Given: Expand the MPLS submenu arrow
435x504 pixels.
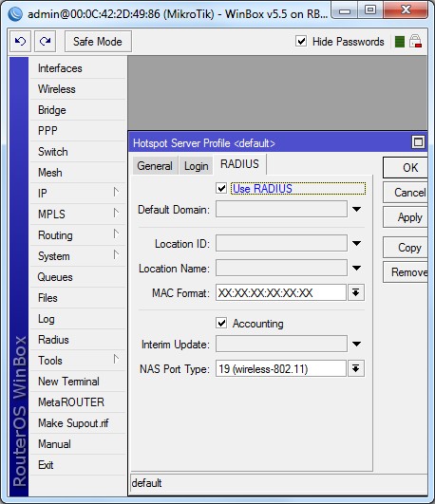Looking at the screenshot, I should pyautogui.click(x=116, y=214).
